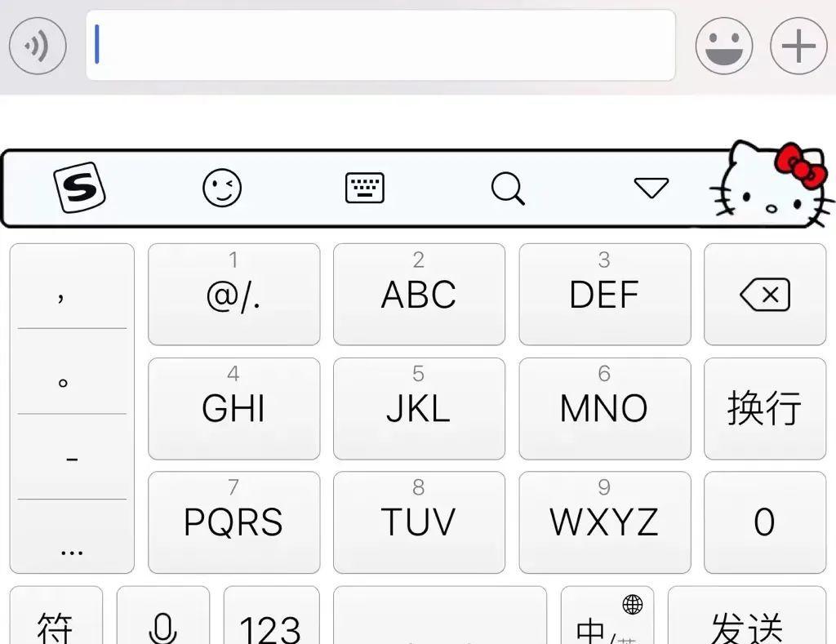Open keyboard layout switcher icon
The image size is (836, 644).
coord(365,188)
